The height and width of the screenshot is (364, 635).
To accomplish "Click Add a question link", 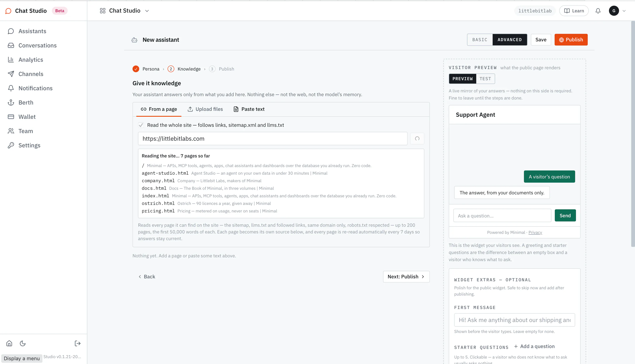I will point(534,347).
